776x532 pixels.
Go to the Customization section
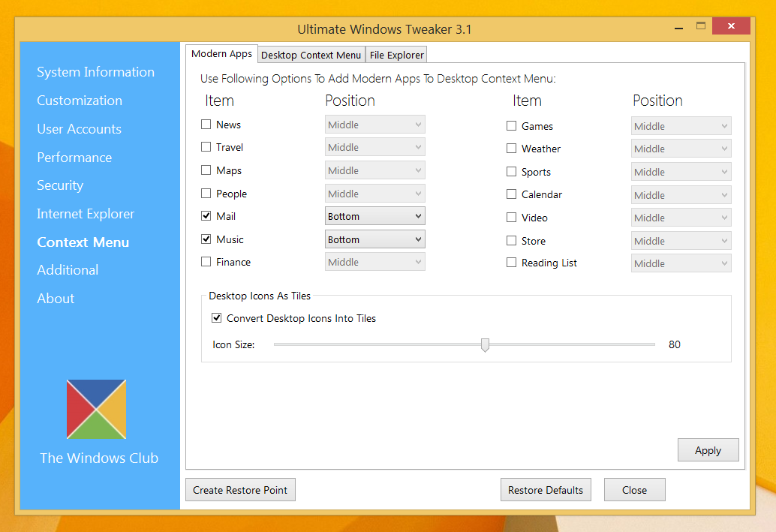79,100
